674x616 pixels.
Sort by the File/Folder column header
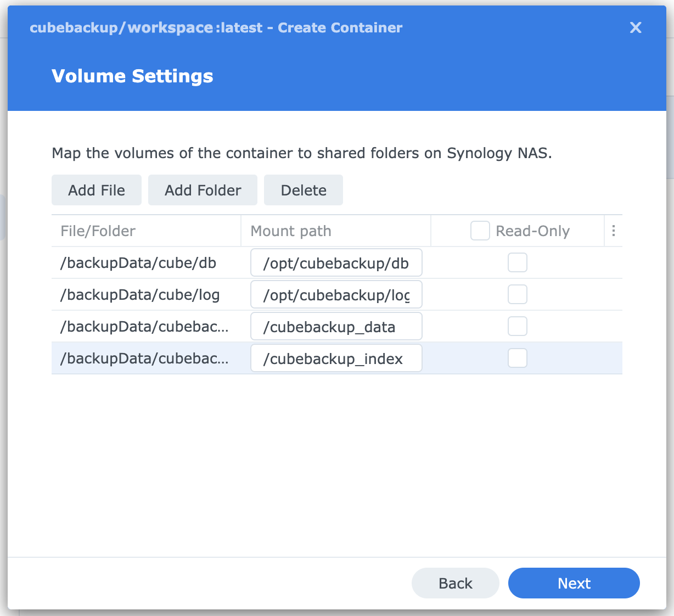click(146, 231)
